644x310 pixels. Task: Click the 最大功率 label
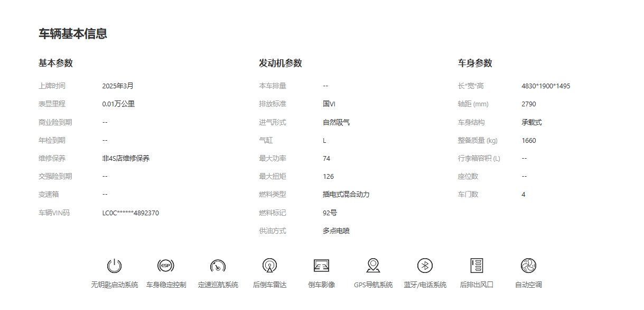(x=272, y=158)
